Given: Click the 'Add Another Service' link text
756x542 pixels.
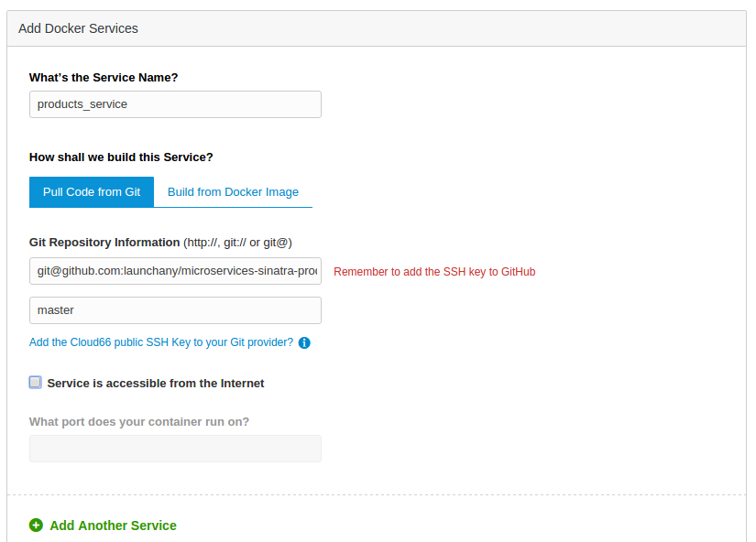Looking at the screenshot, I should [113, 526].
